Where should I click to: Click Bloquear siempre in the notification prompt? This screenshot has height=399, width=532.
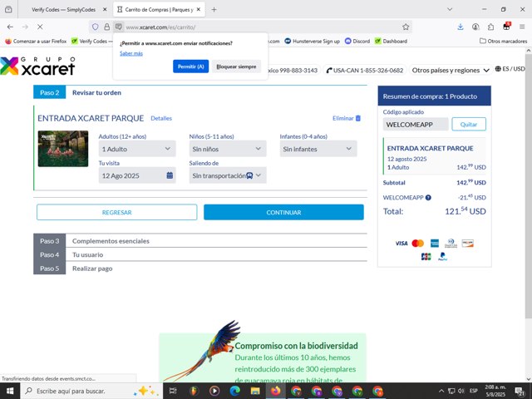pyautogui.click(x=236, y=66)
